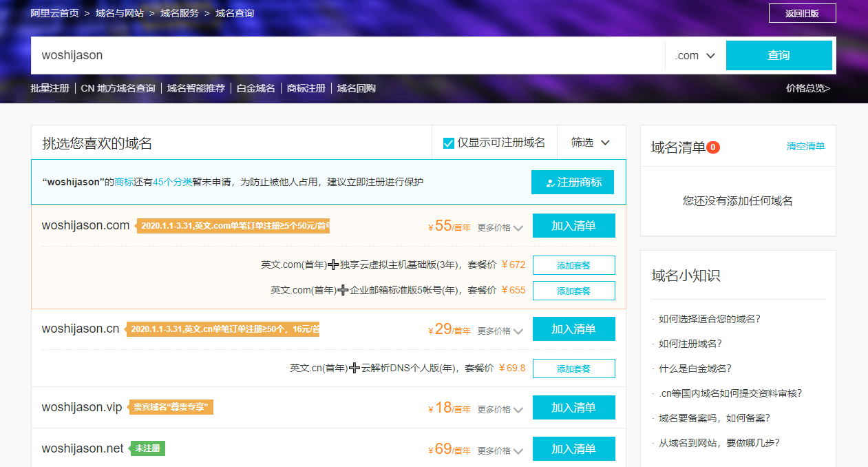Click 清空清单 link
868x467 pixels.
[806, 146]
